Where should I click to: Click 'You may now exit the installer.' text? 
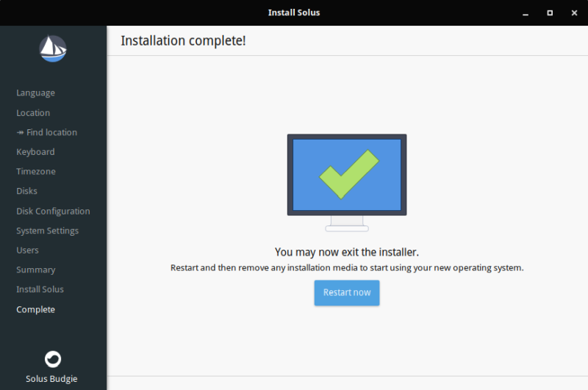pos(347,252)
